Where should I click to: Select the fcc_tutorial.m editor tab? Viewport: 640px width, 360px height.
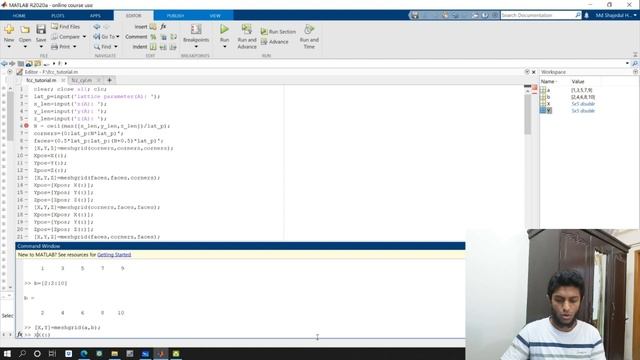point(41,80)
